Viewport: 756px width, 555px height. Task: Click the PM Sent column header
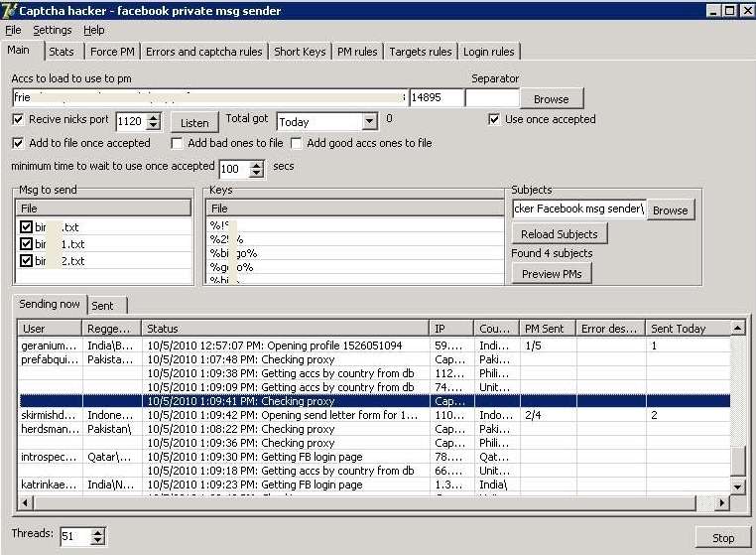pos(548,329)
